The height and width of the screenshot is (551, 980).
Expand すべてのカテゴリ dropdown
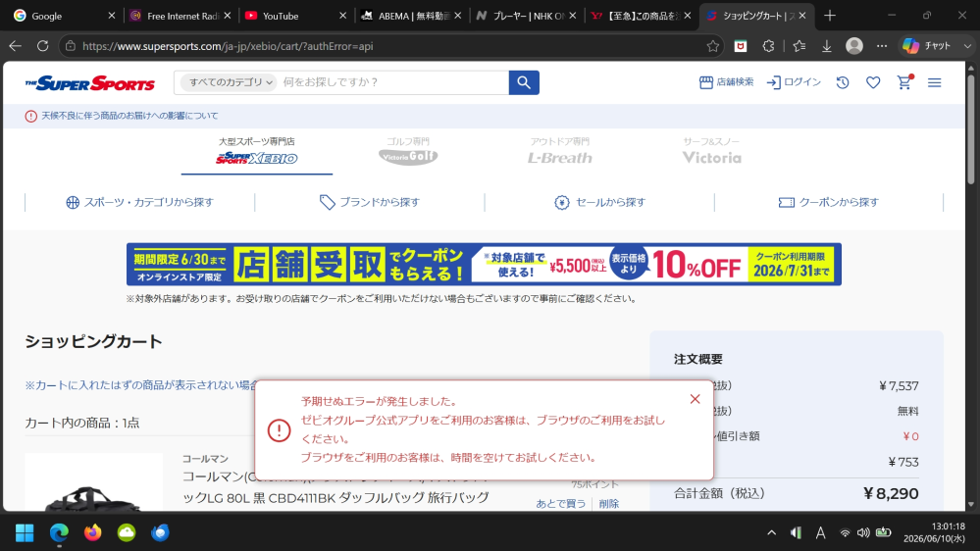point(230,82)
